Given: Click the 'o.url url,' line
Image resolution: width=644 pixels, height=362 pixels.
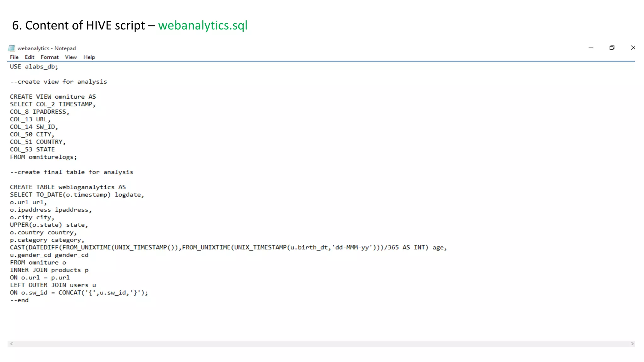Looking at the screenshot, I should point(28,202).
